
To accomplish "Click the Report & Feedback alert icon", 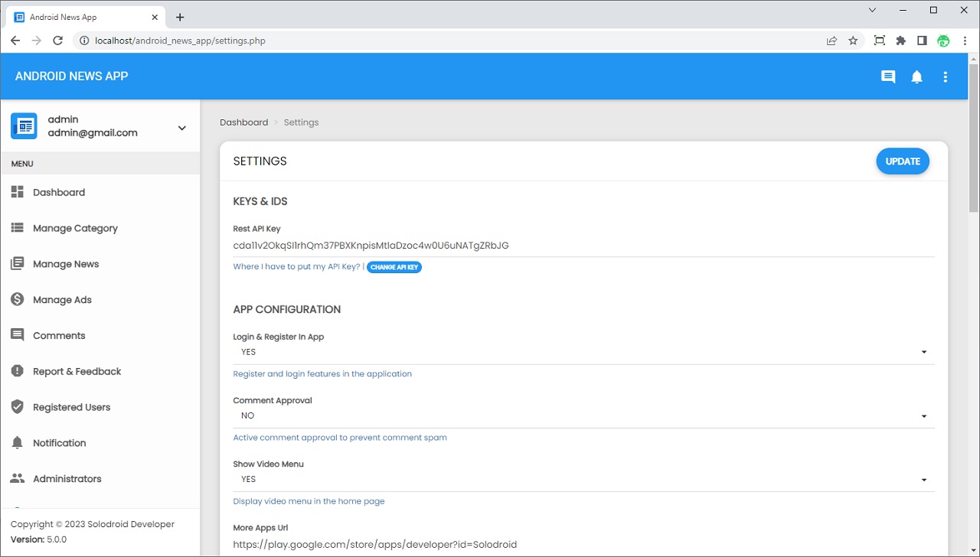I will [17, 371].
